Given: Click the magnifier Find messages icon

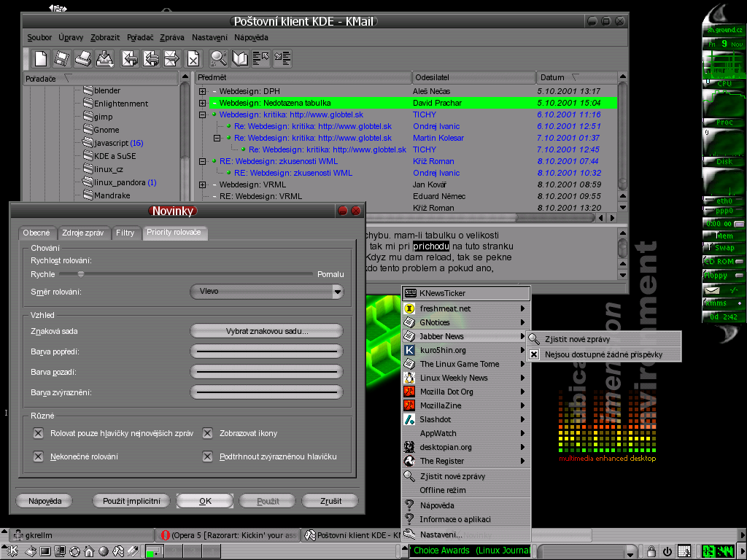Looking at the screenshot, I should 218,58.
